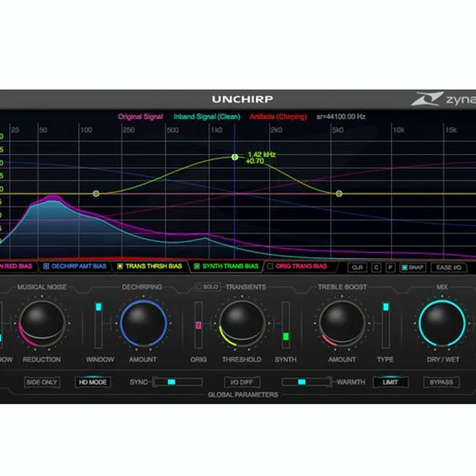476x476 pixels.
Task: Click the Transients THRESHOLD knob
Action: [242, 323]
